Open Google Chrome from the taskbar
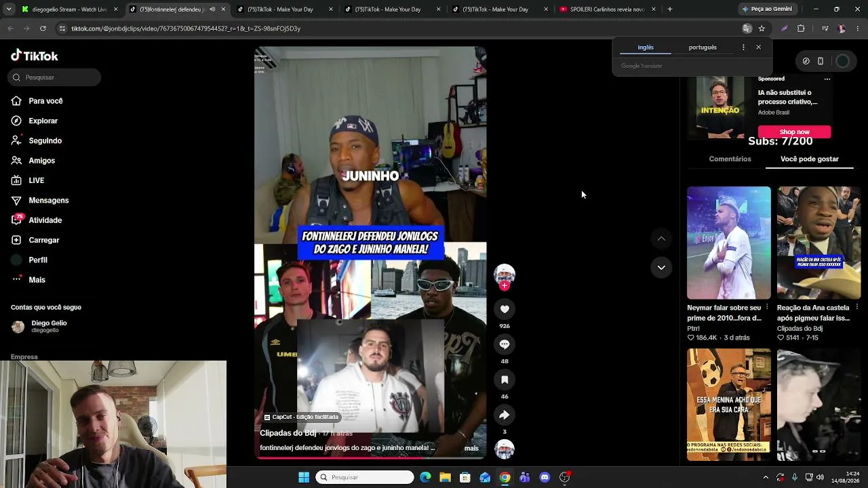 pos(505,477)
